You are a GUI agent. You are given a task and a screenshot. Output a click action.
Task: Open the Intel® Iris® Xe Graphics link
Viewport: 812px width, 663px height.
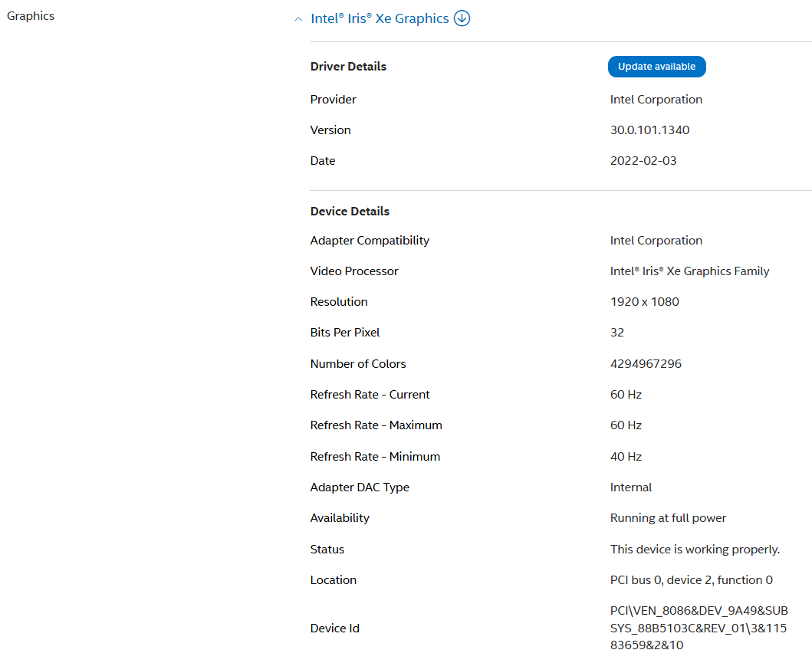[380, 18]
